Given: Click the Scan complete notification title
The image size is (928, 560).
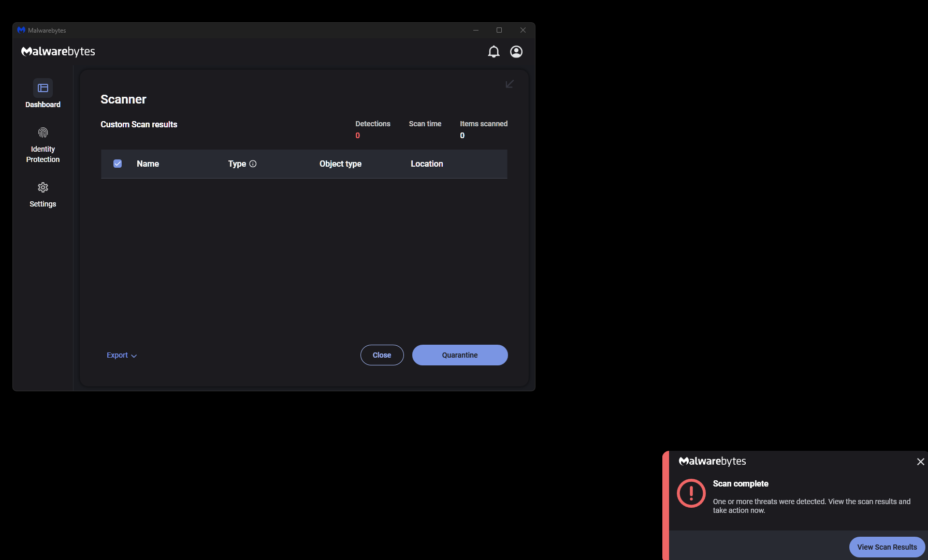Looking at the screenshot, I should click(741, 483).
